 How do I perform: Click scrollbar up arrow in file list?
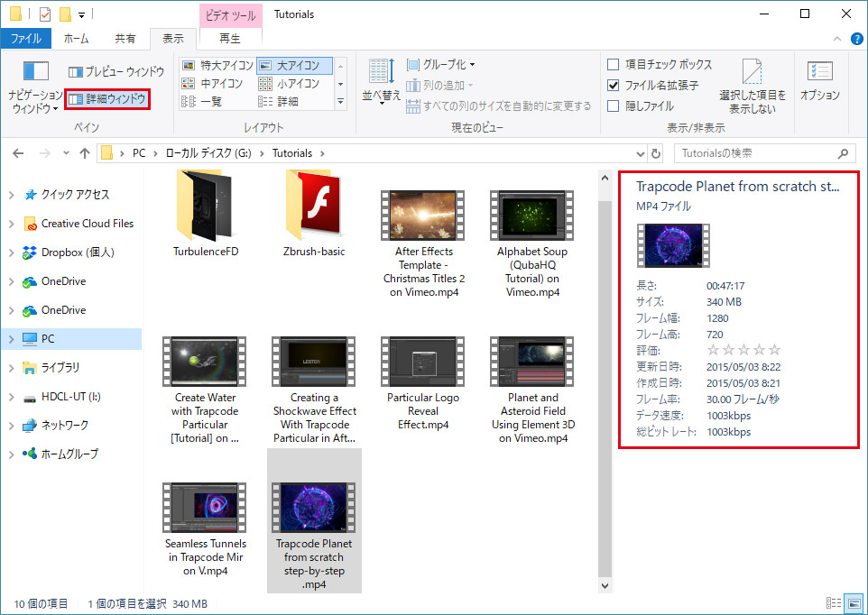pyautogui.click(x=605, y=178)
